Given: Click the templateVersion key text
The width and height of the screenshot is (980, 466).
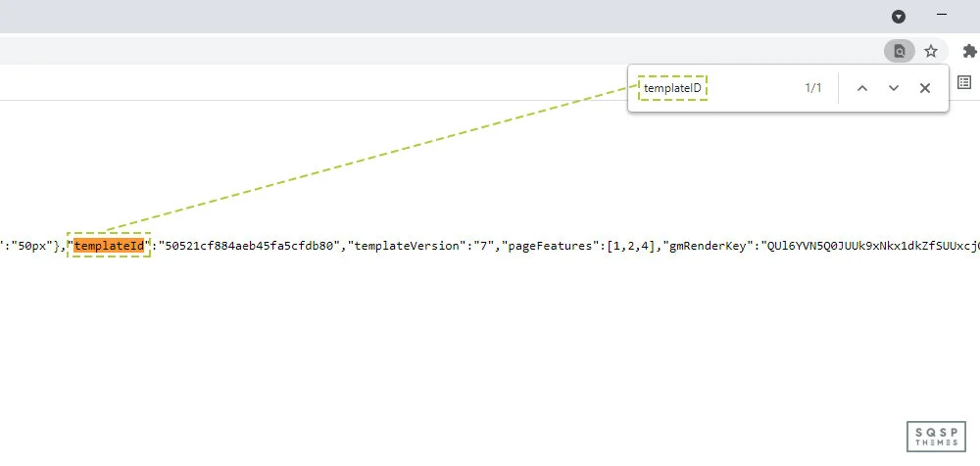Looking at the screenshot, I should pyautogui.click(x=406, y=246).
